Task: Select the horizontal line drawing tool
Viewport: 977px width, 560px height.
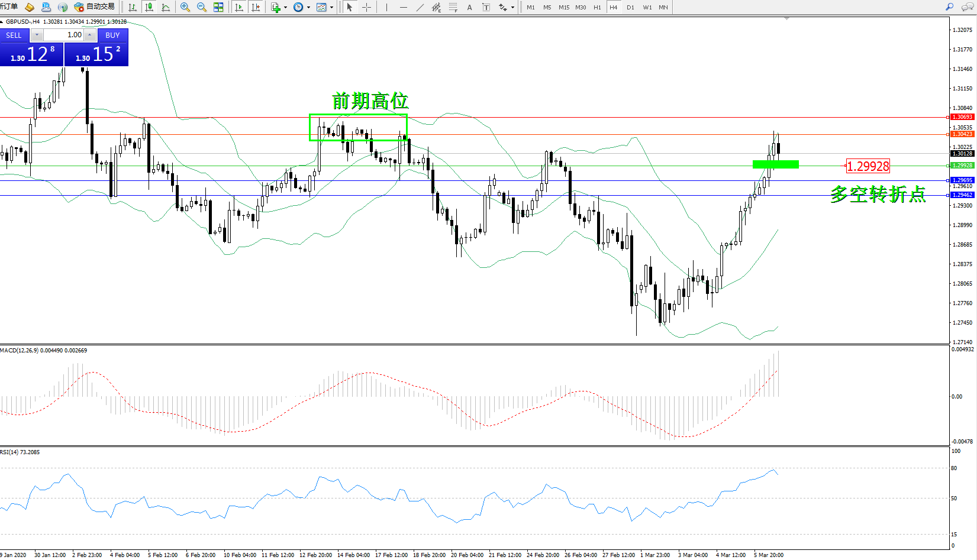Action: (x=403, y=7)
